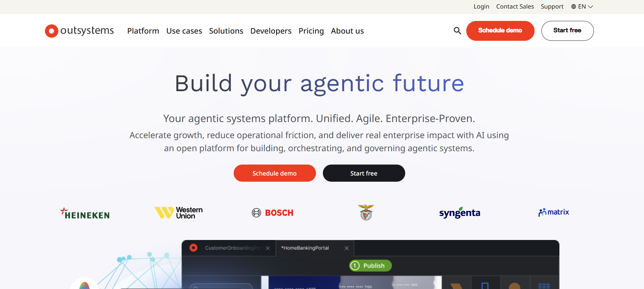Click the Login link
Viewport: 644px width, 289px height.
(x=481, y=7)
